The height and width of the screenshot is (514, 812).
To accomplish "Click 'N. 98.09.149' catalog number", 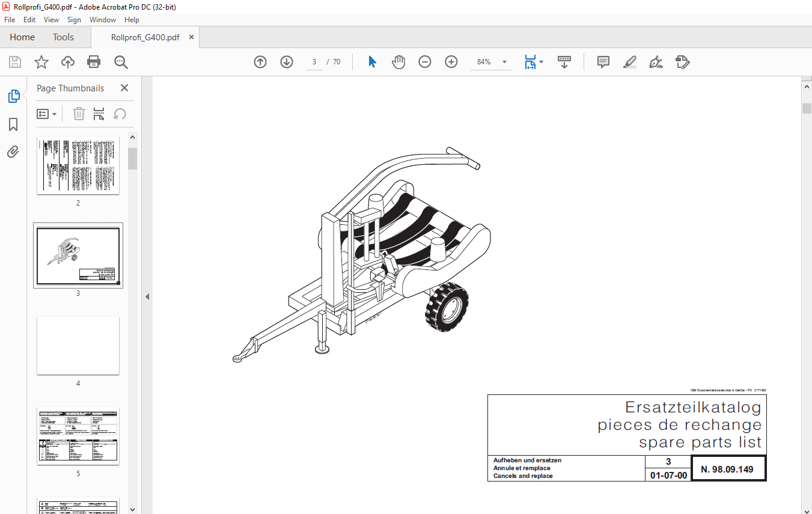I will point(728,470).
